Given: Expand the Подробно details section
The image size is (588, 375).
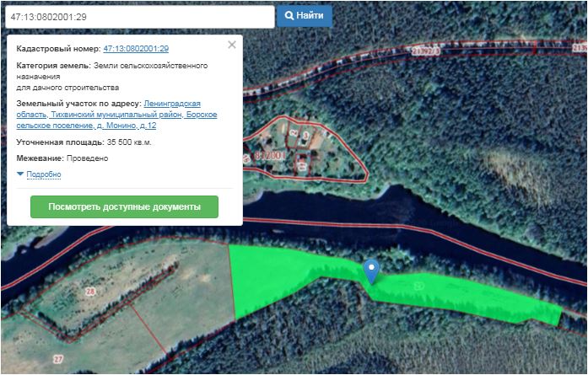Looking at the screenshot, I should point(44,174).
